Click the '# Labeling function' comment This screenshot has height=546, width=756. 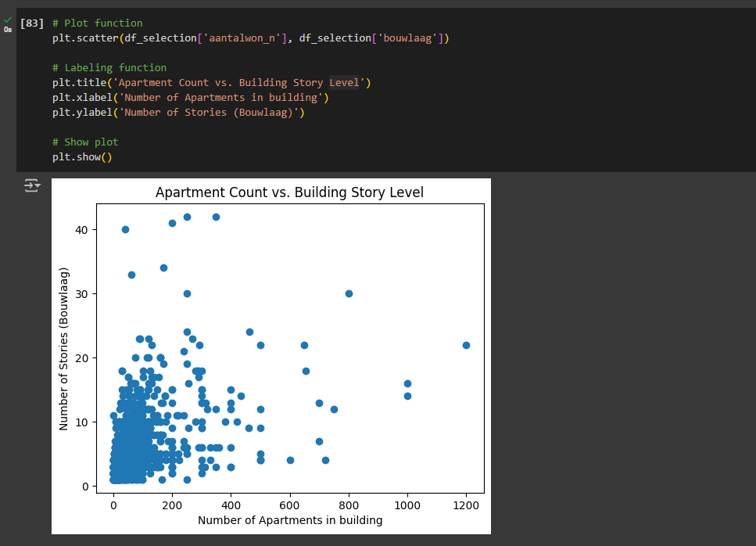(x=109, y=68)
